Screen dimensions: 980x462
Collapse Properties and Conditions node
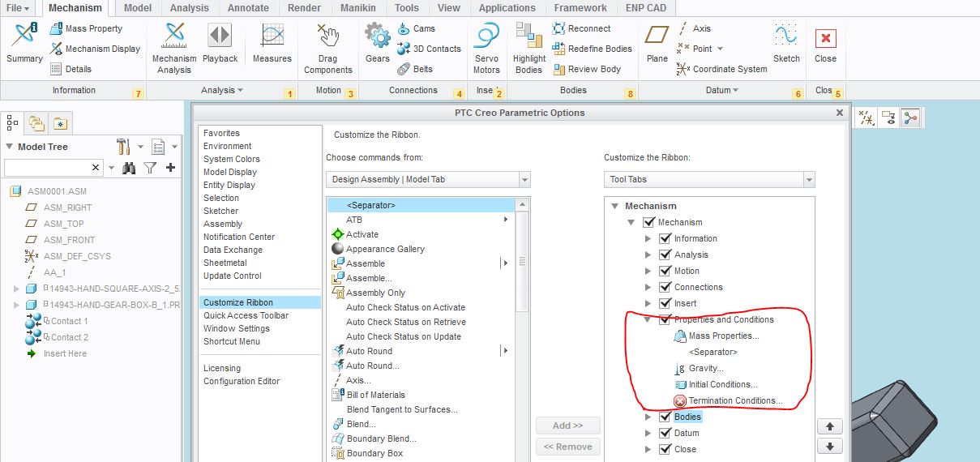coord(647,319)
